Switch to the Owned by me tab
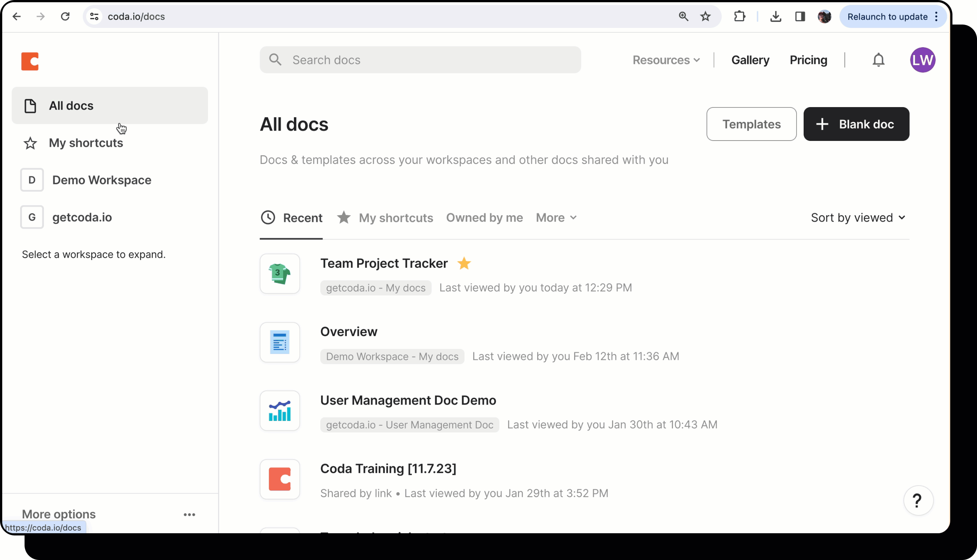The image size is (977, 560). 484,218
